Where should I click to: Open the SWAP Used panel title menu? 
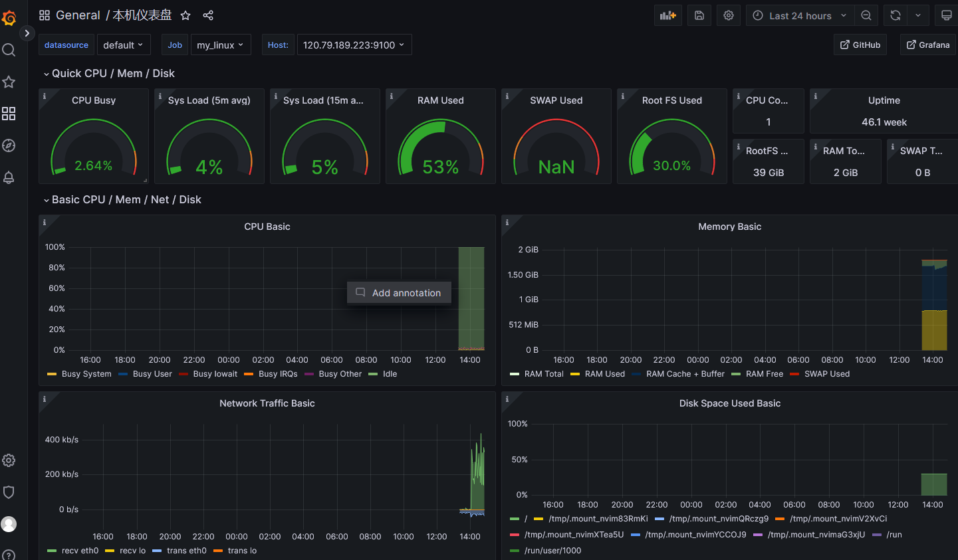click(x=556, y=100)
